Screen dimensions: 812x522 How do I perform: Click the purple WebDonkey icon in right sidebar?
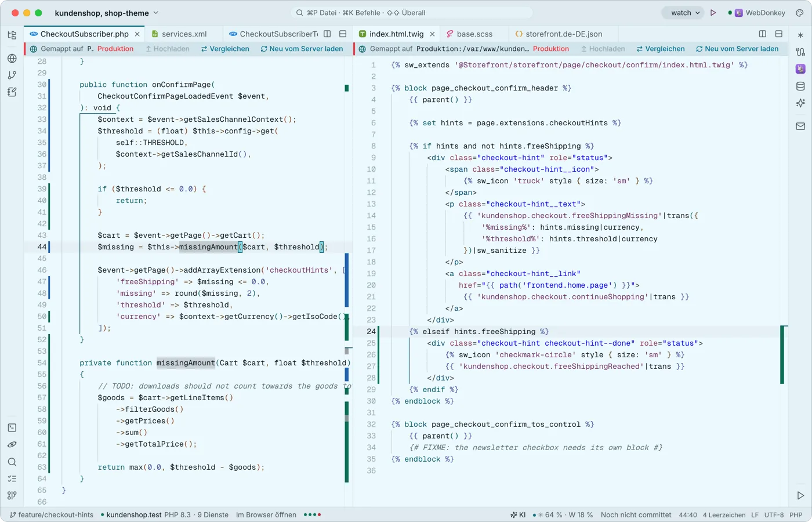coord(800,69)
